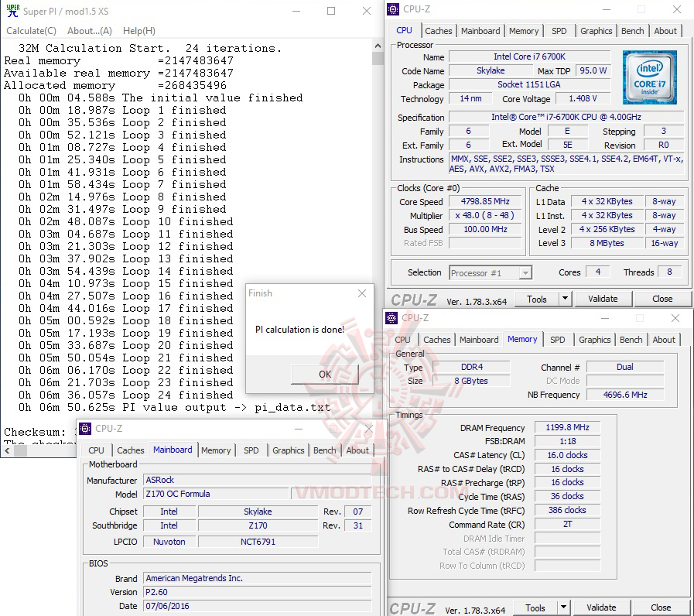The width and height of the screenshot is (694, 616).
Task: Open Calculate menu in Super PI
Action: pyautogui.click(x=31, y=30)
